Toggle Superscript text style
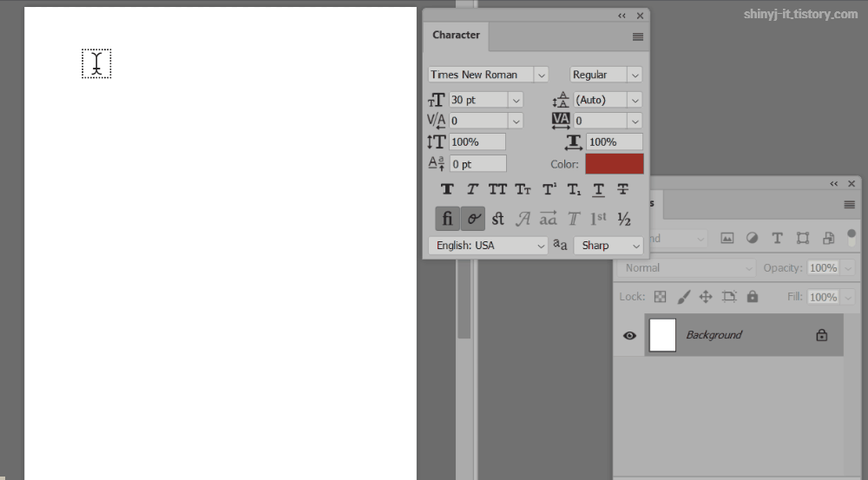Viewport: 868px width, 480px height. click(x=549, y=189)
